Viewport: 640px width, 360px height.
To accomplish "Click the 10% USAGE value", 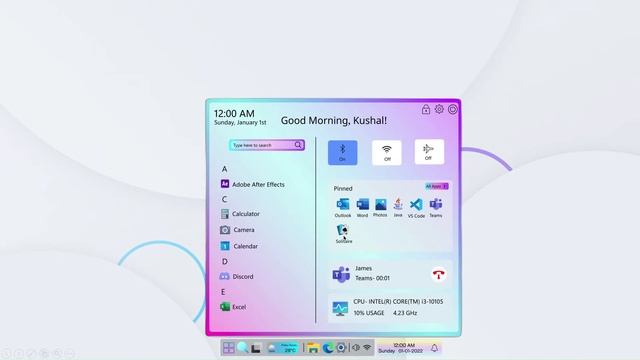I will 369,313.
